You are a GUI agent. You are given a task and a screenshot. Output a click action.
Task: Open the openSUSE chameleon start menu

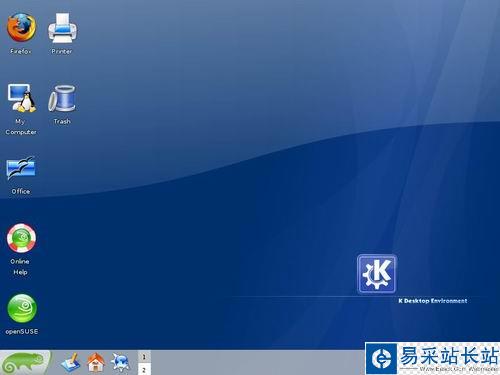[25, 362]
